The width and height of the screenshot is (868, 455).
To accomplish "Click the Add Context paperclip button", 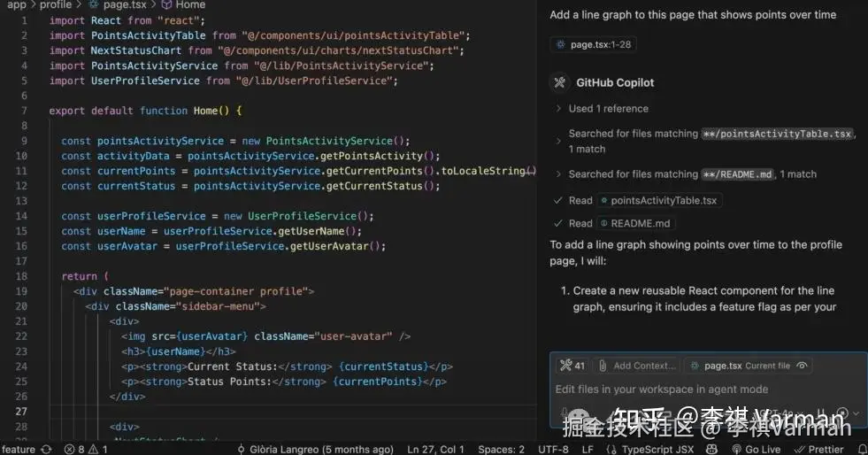I will pyautogui.click(x=637, y=366).
